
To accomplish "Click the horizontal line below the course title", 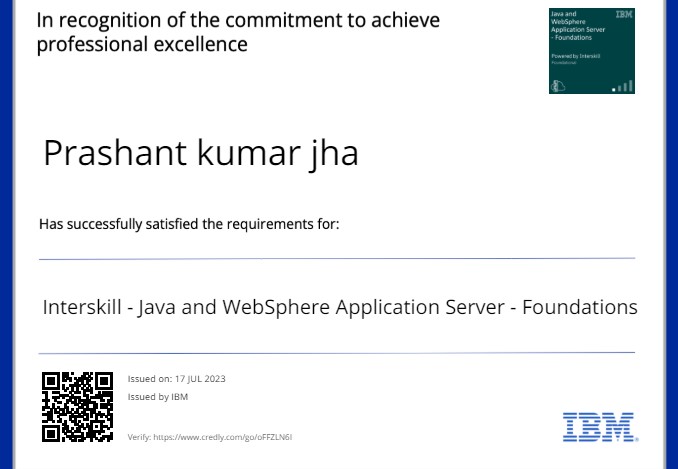I will [x=337, y=353].
